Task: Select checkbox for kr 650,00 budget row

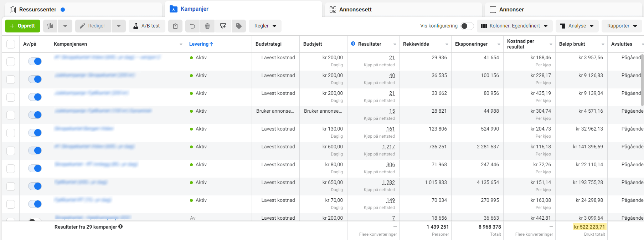Action: tap(11, 187)
